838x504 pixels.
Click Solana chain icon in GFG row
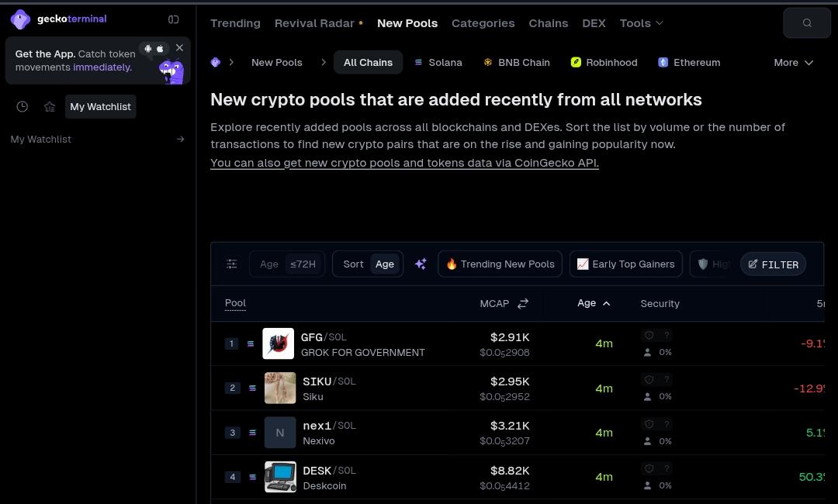coord(250,343)
